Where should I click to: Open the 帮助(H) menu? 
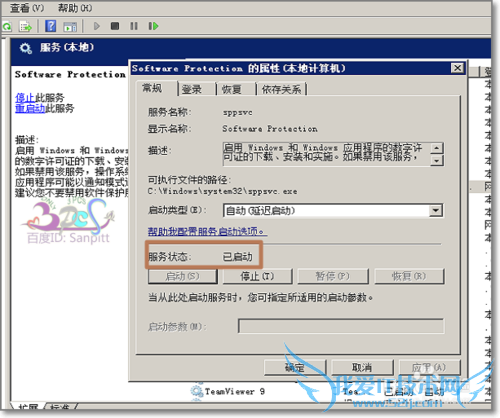75,8
